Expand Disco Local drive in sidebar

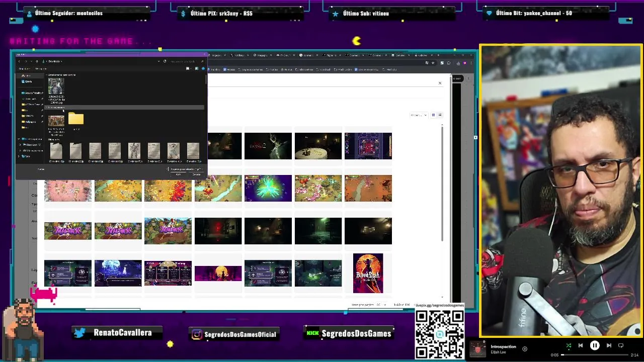point(20,145)
